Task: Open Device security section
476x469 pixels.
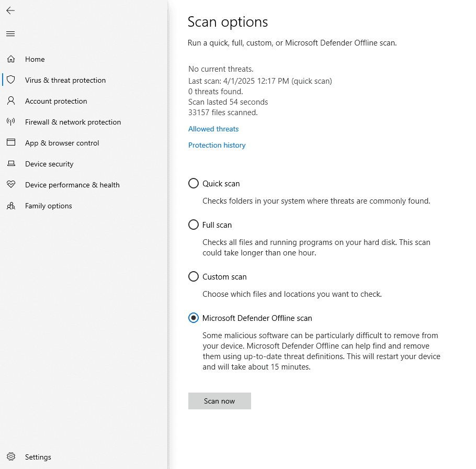Action: coord(49,164)
